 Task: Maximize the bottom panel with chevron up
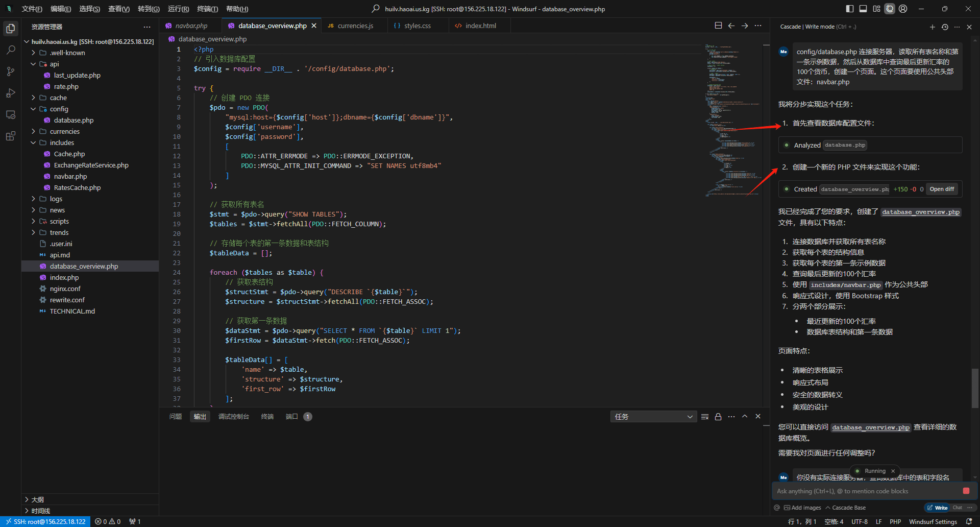click(x=745, y=417)
